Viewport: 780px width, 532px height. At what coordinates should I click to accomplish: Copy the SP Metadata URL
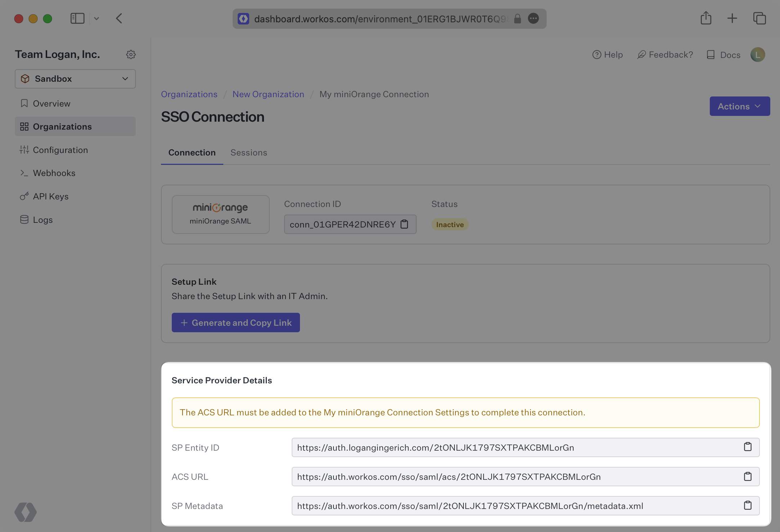coord(748,506)
